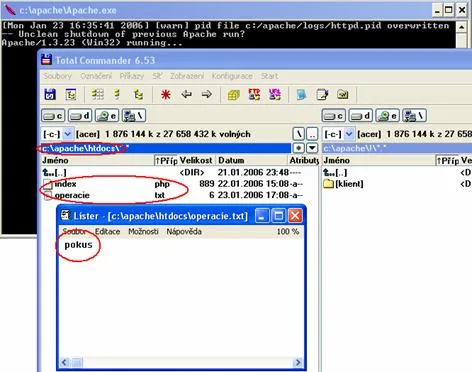
Task: Click the red asterisk invert selection icon
Action: click(166, 95)
